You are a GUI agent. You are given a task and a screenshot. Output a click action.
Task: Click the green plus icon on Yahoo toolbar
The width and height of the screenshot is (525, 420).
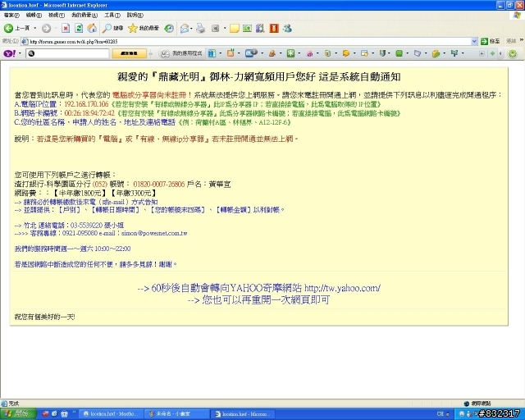tap(492, 53)
